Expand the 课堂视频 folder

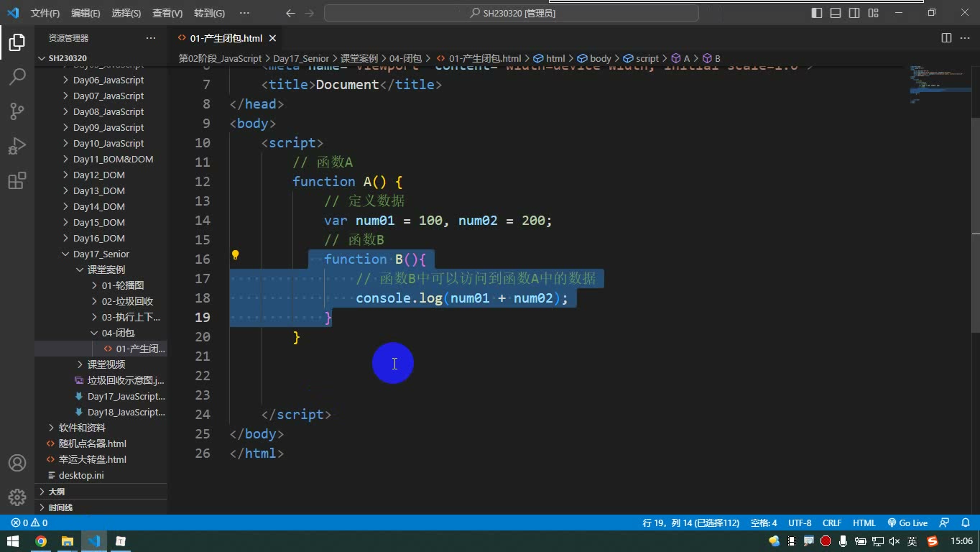[101, 364]
